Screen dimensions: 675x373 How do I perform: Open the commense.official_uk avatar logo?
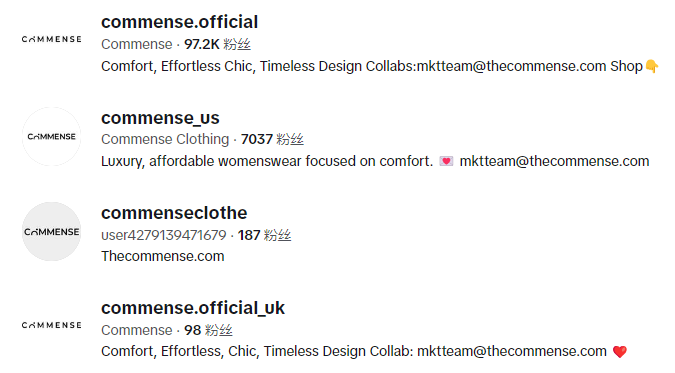(52, 325)
